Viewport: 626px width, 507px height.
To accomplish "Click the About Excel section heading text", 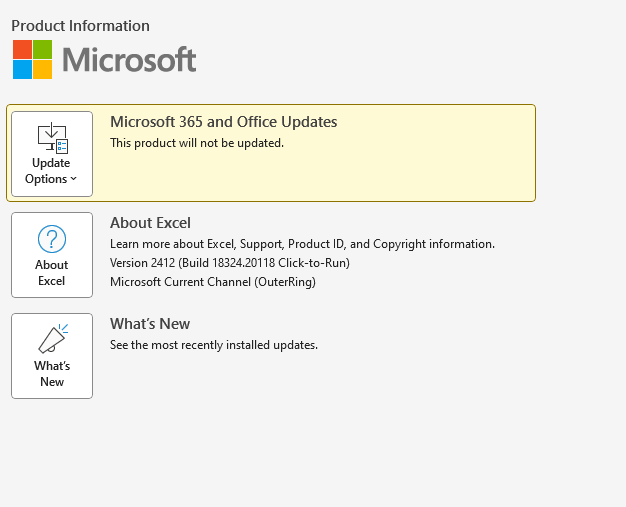I will pyautogui.click(x=150, y=223).
